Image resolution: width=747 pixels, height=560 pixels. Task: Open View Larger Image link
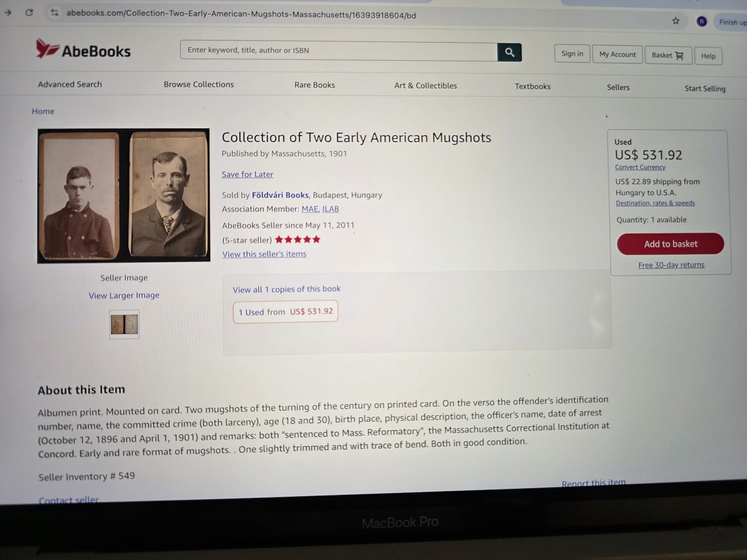(124, 295)
